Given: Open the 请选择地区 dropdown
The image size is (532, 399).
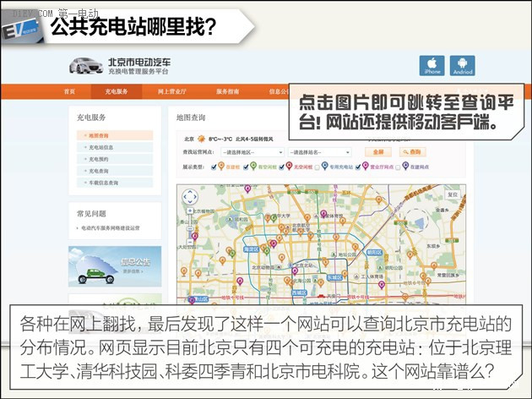Looking at the screenshot, I should [x=252, y=152].
